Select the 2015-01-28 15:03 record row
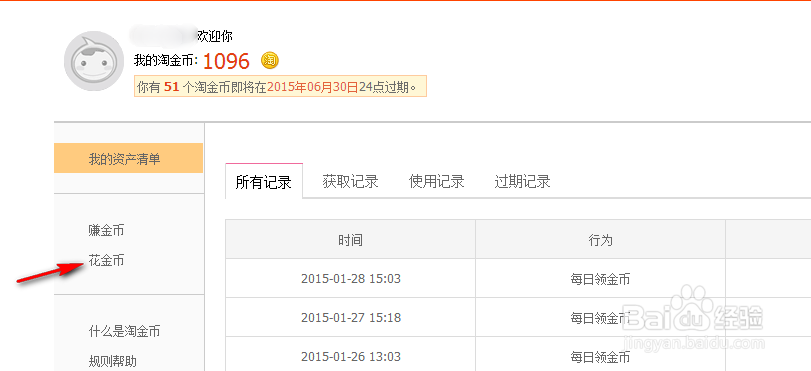Viewport: 811px width, 371px height. pyautogui.click(x=518, y=278)
